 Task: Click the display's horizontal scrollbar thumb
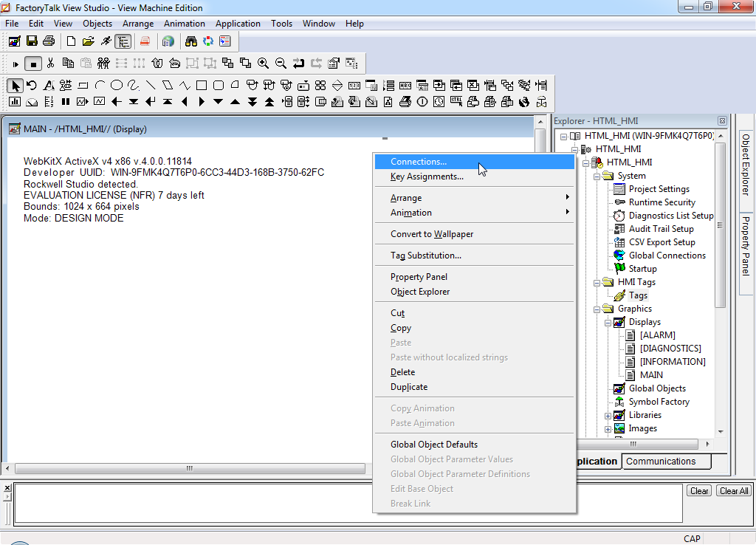point(190,469)
